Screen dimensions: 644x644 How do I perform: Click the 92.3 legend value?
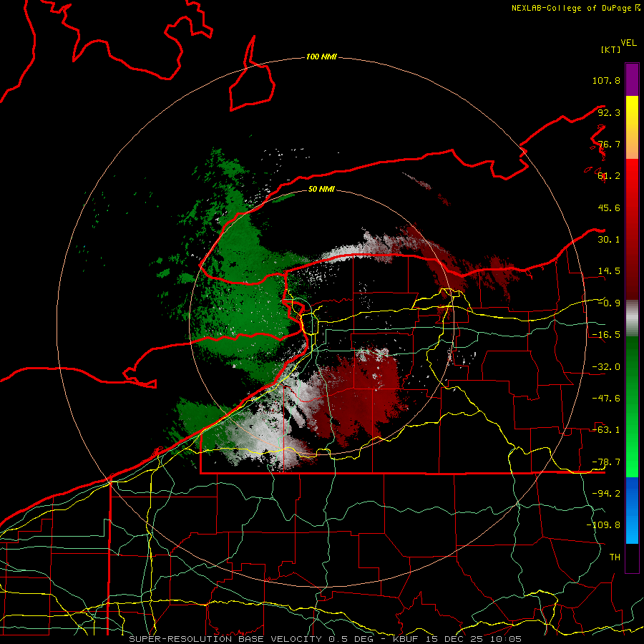[x=609, y=112]
